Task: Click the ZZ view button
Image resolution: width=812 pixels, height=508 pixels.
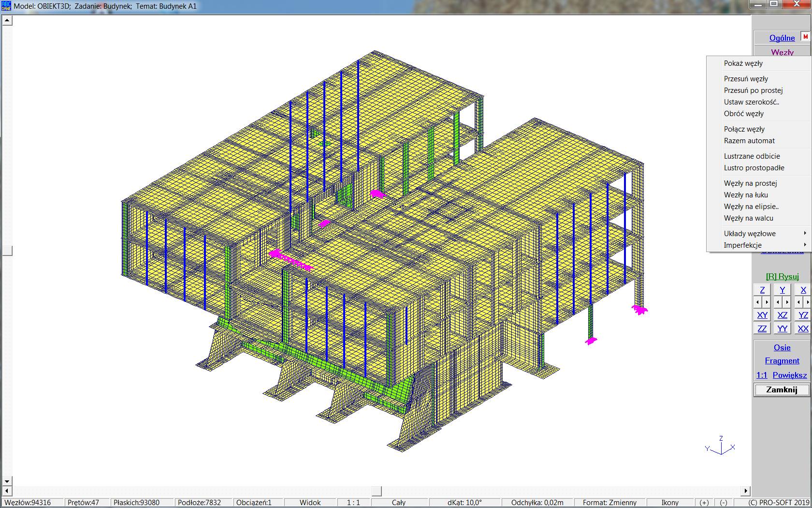Action: [x=762, y=329]
